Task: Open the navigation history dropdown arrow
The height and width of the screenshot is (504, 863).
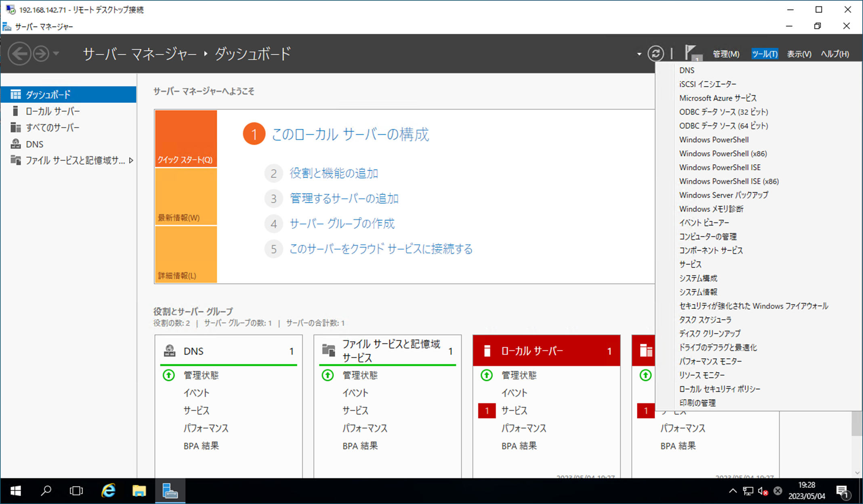Action: pyautogui.click(x=57, y=54)
